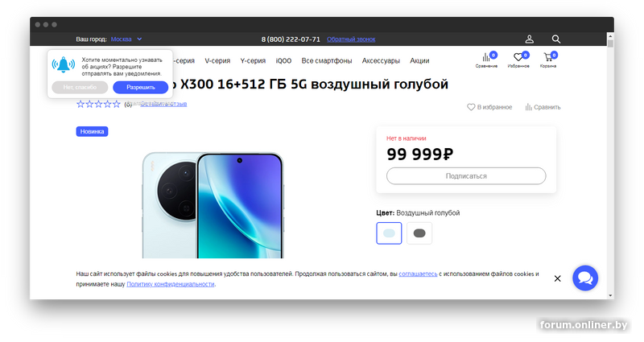Open the Аксессуары menu item
The width and height of the screenshot is (644, 342).
[381, 61]
